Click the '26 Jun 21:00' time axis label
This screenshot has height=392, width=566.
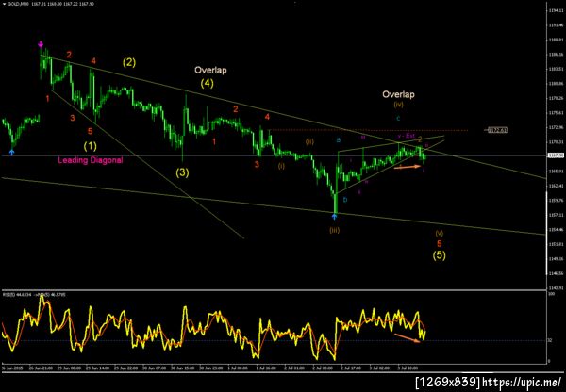41,369
